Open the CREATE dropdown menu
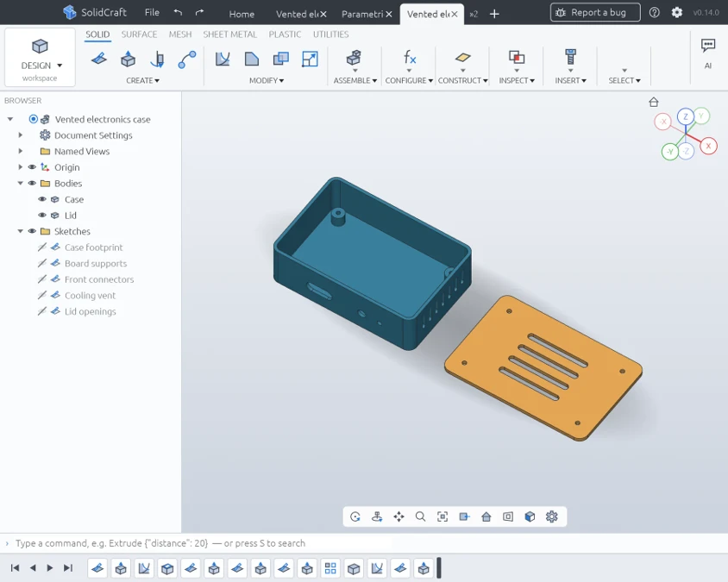 [x=142, y=80]
